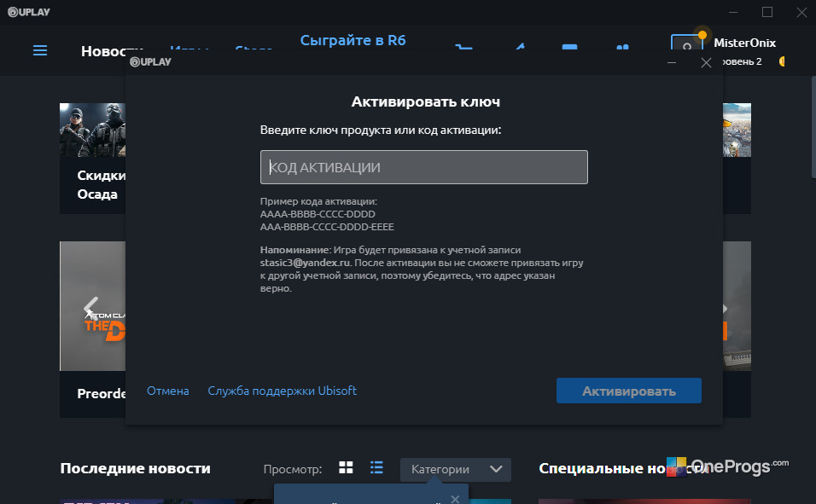Open the Сыграйте в R6 link

353,40
